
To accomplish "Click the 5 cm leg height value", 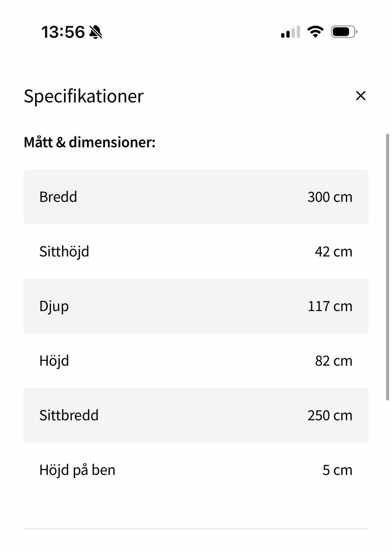I will click(337, 470).
